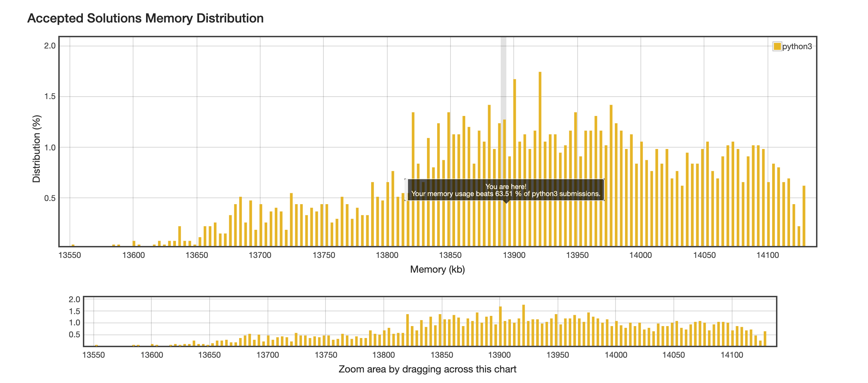The width and height of the screenshot is (868, 383).
Task: Click the rightmost bar in main chart
Action: click(804, 216)
